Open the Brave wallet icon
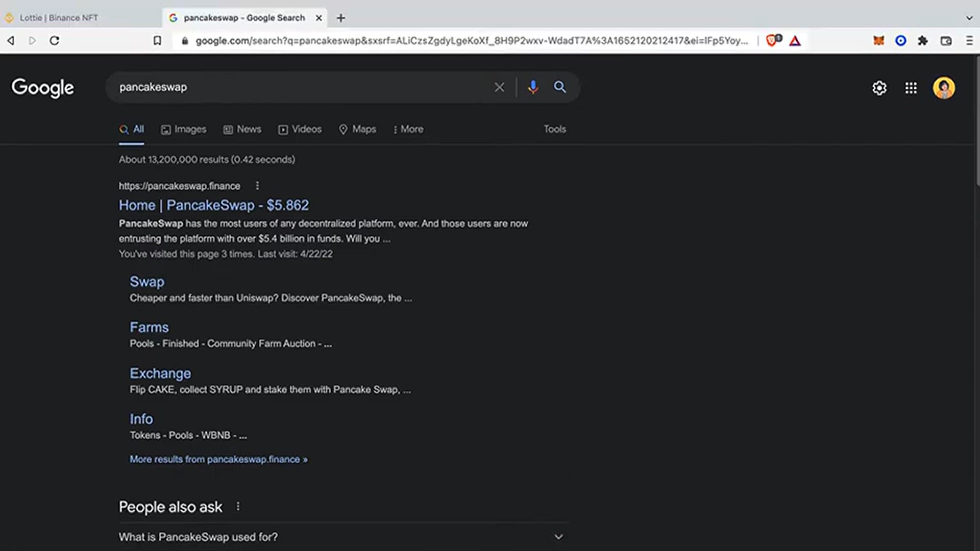The height and width of the screenshot is (551, 980). (x=946, y=41)
